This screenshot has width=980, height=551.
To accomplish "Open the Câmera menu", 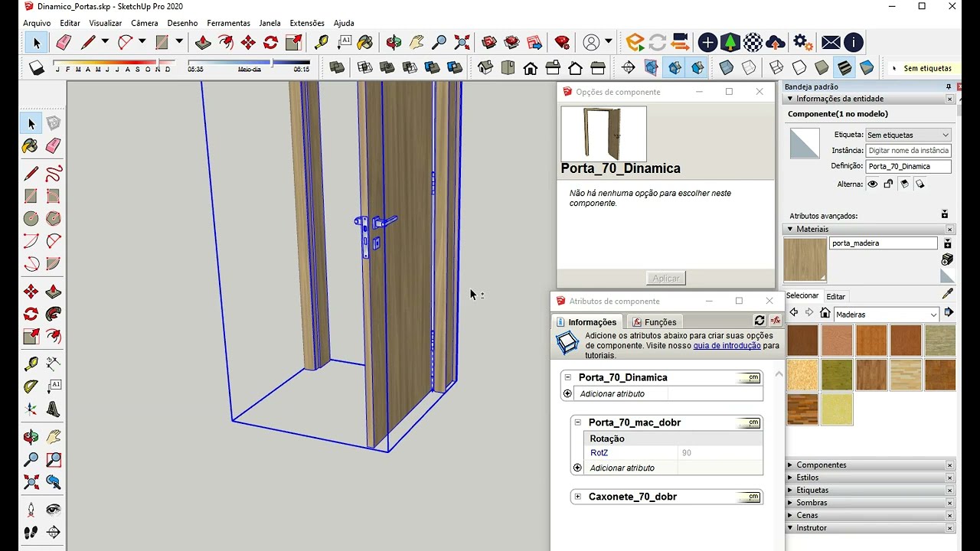I will coord(144,23).
